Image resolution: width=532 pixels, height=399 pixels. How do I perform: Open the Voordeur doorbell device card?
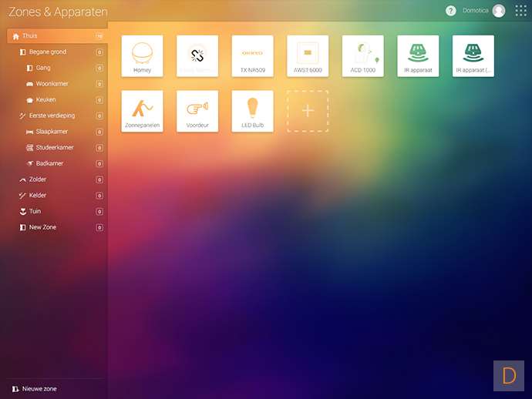(197, 111)
